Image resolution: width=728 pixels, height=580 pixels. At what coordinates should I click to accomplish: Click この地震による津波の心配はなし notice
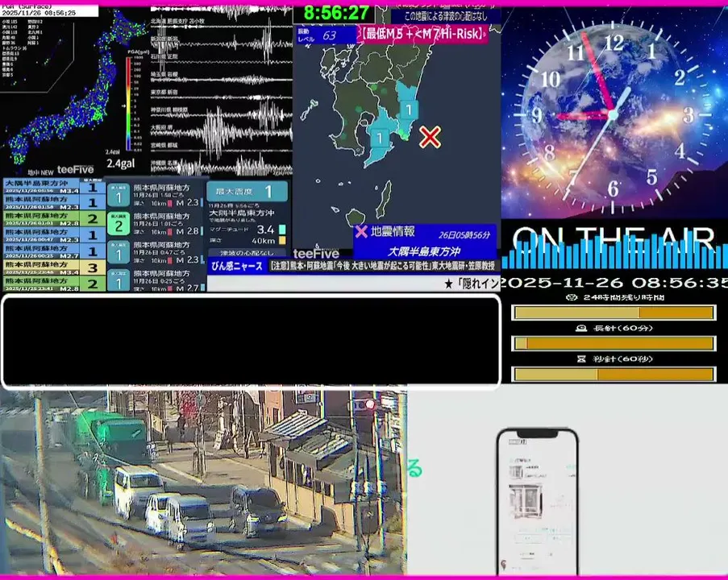pos(445,17)
